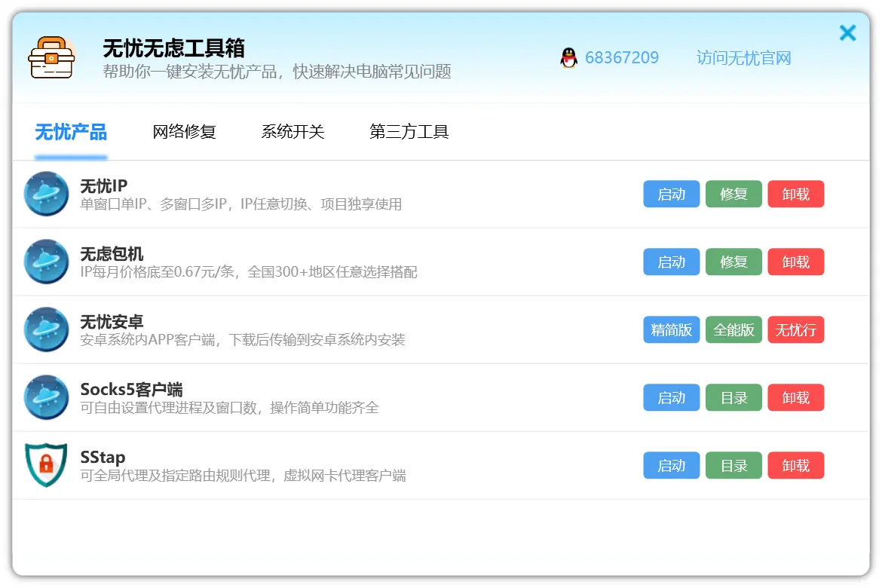Open the 系统开关 tab
Viewport: 882px width, 588px height.
click(x=292, y=132)
